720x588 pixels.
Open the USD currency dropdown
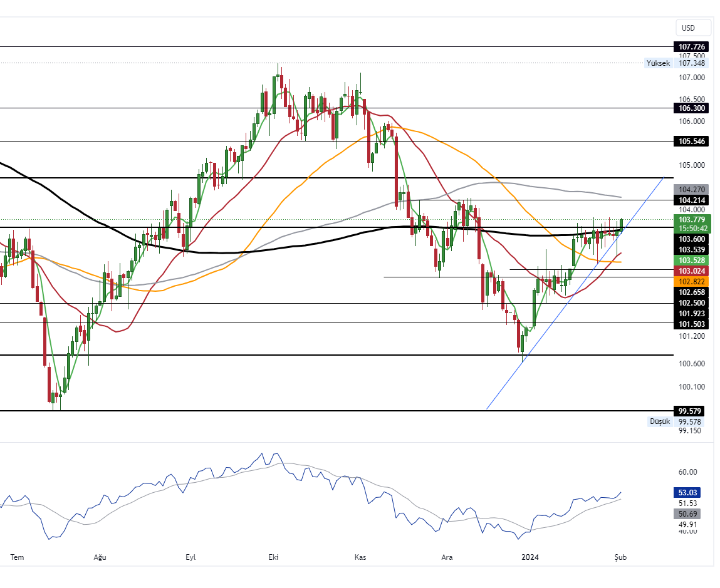(x=693, y=28)
